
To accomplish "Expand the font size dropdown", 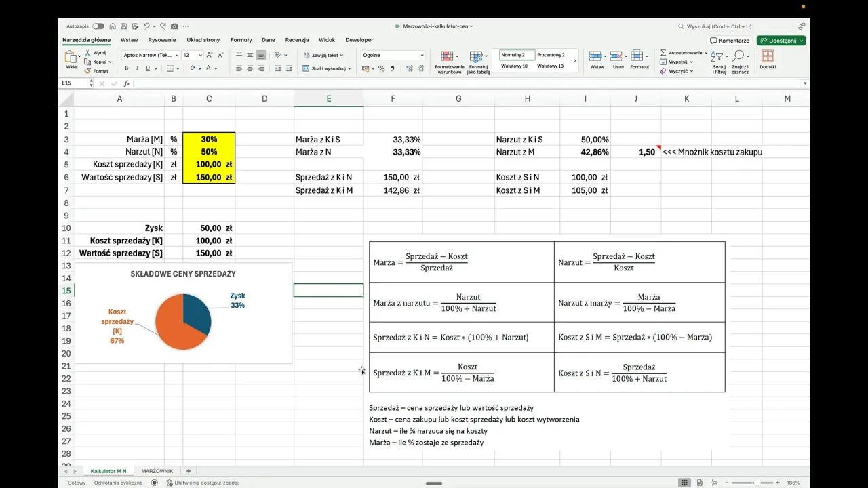I will 201,55.
